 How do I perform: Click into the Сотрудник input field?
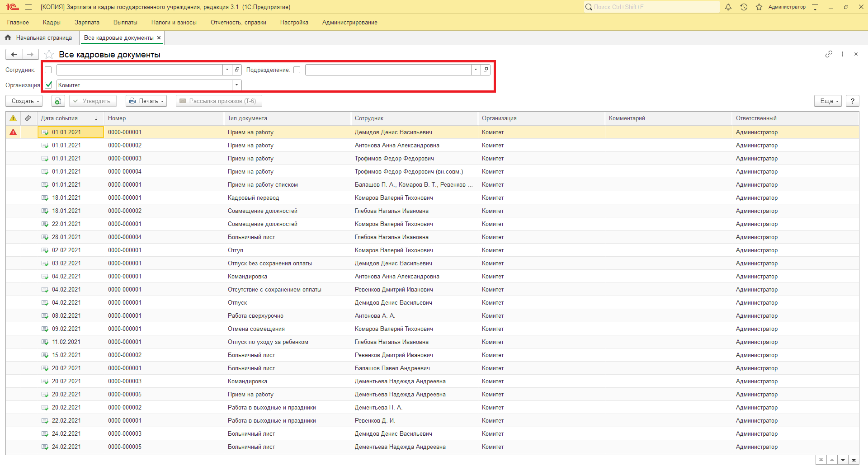click(139, 70)
